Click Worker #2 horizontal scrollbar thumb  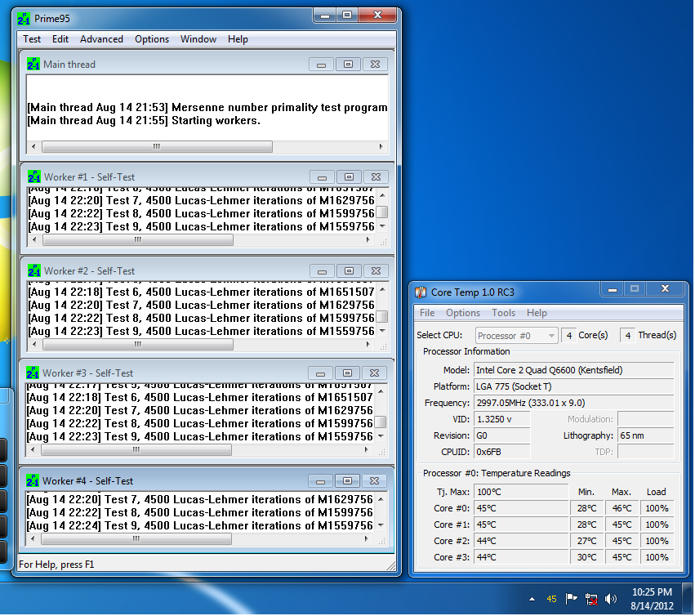coord(138,345)
